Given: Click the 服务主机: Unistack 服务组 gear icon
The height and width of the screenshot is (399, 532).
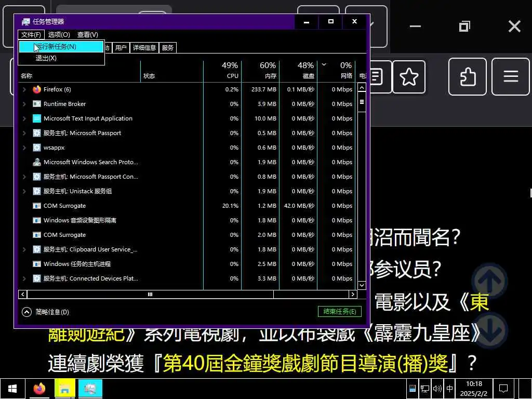Looking at the screenshot, I should click(x=37, y=191).
